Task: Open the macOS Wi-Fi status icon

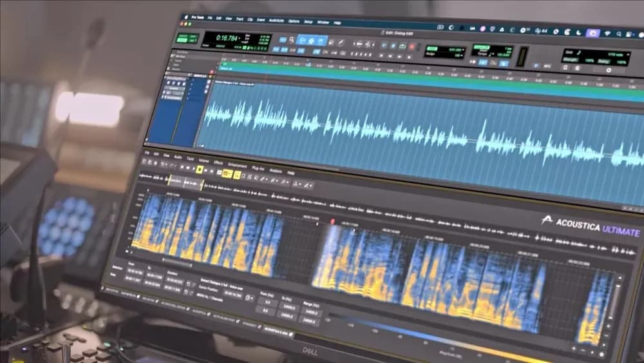Action: point(607,34)
